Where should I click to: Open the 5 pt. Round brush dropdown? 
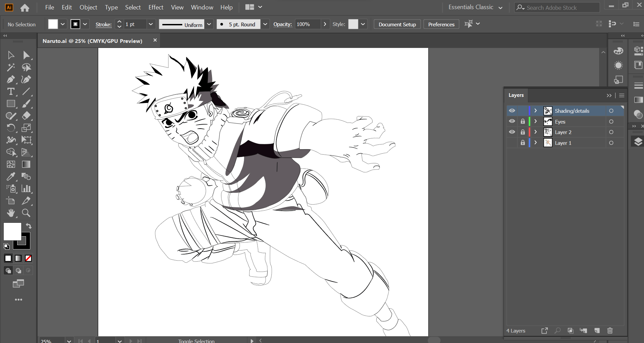tap(265, 24)
